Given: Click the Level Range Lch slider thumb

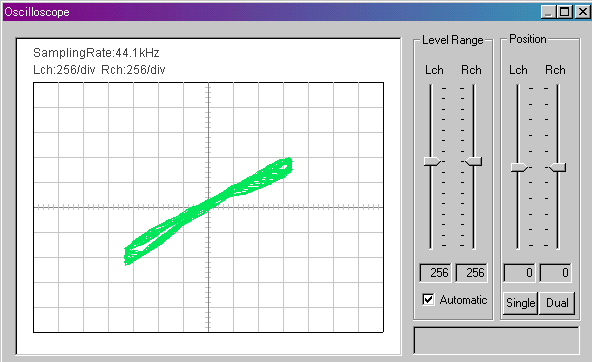Looking at the screenshot, I should tap(432, 162).
